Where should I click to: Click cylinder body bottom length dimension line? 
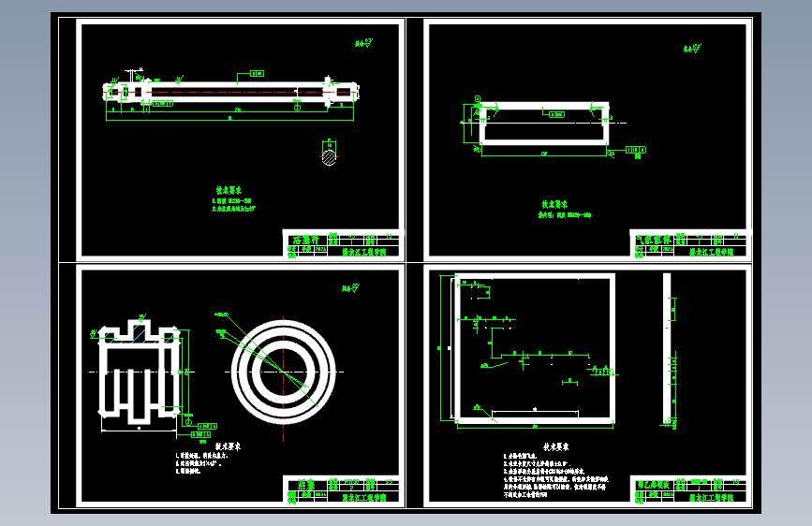tap(544, 155)
